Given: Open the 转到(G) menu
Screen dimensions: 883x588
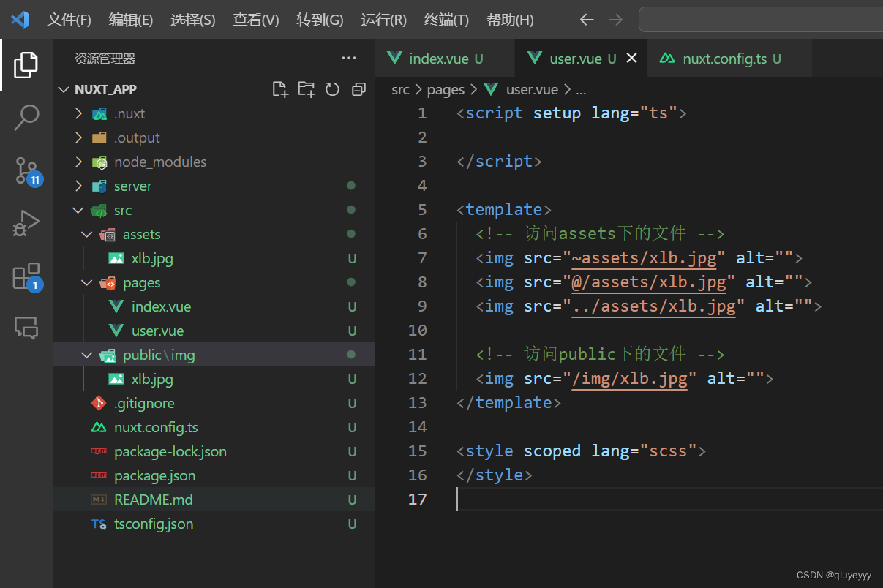Looking at the screenshot, I should [x=320, y=20].
